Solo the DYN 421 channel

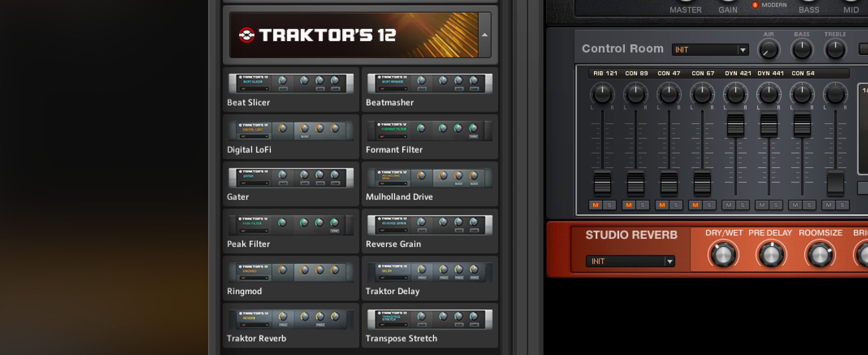[743, 205]
